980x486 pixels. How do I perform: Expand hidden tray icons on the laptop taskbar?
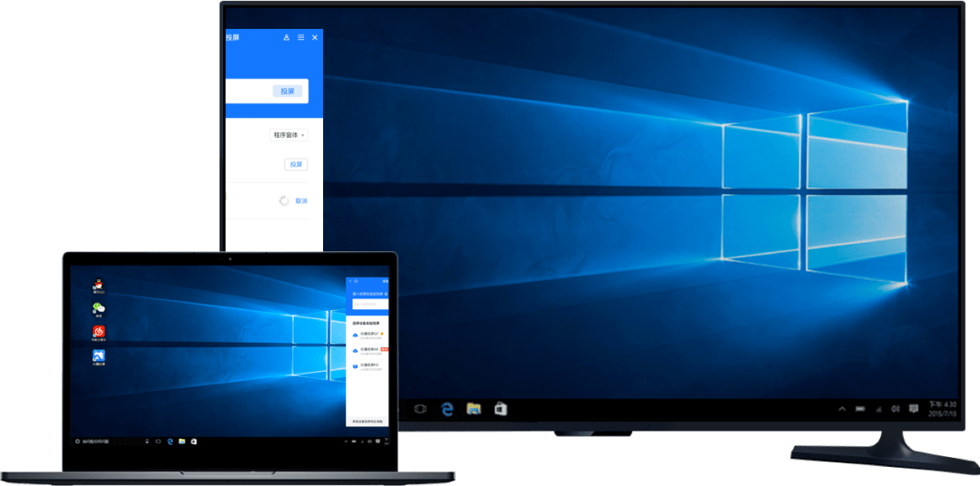[346, 441]
